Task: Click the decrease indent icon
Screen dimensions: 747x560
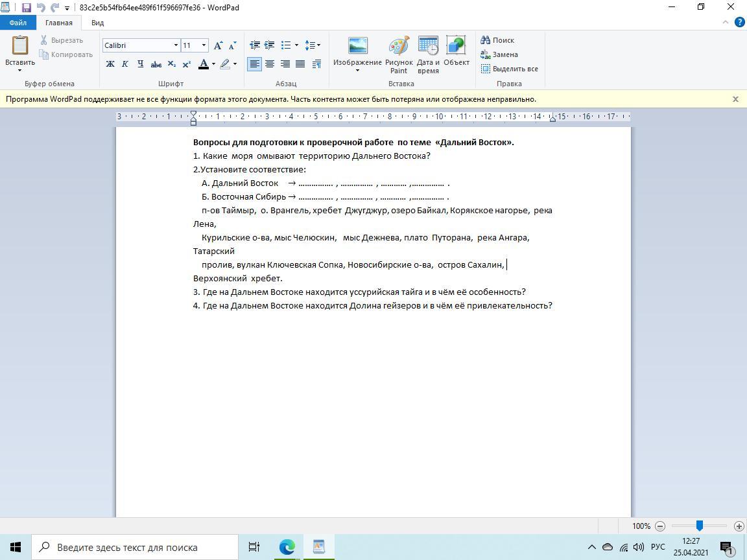Action: pyautogui.click(x=255, y=45)
